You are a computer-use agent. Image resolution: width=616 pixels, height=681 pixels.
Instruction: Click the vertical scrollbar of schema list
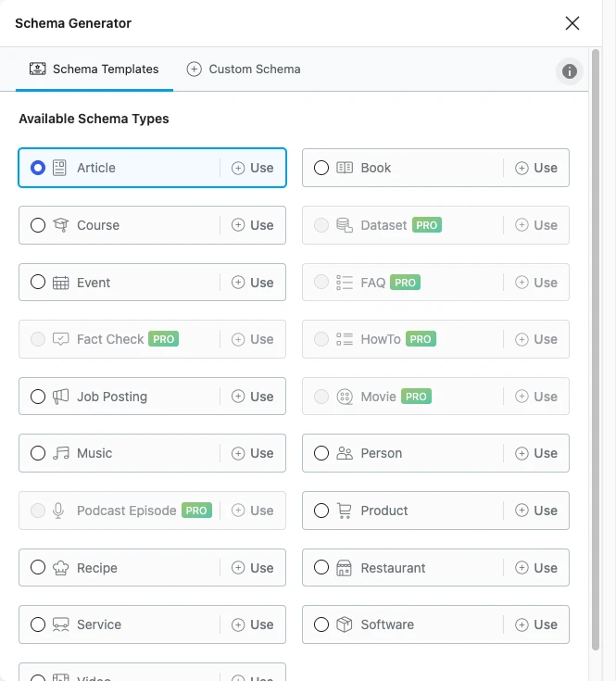point(596,349)
